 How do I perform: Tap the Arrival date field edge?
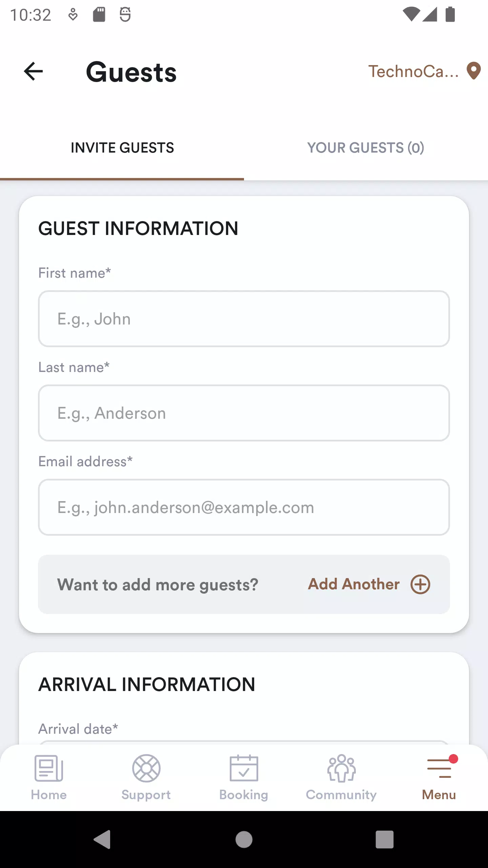[244, 743]
